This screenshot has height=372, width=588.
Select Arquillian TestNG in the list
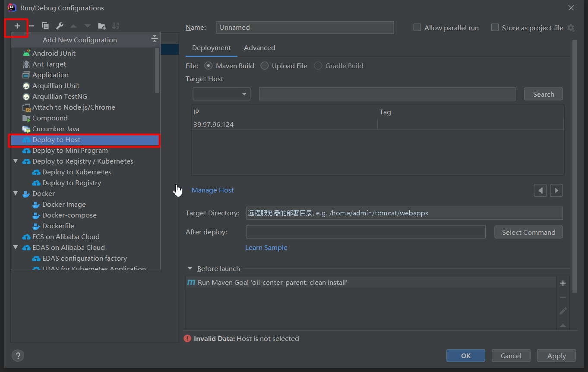coord(85,96)
